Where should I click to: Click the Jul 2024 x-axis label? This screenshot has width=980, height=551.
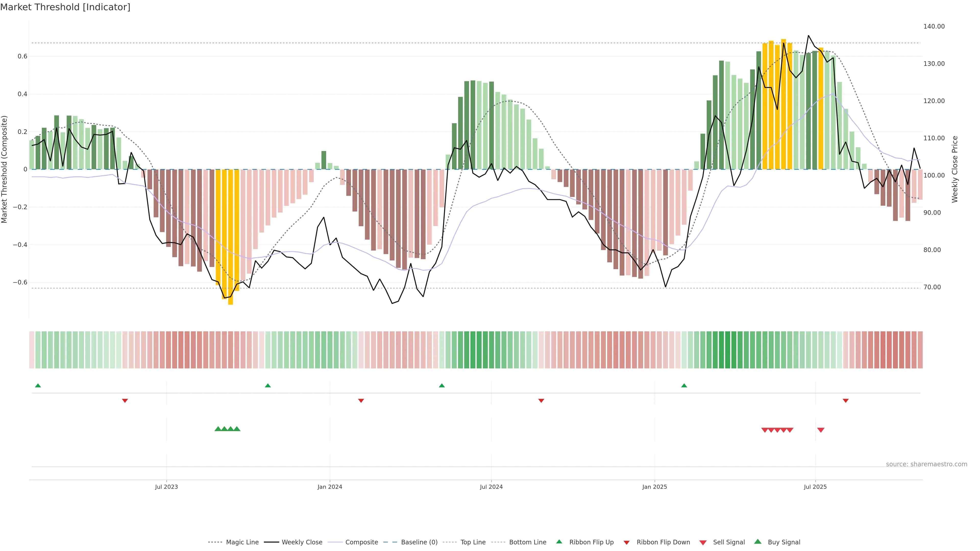pyautogui.click(x=491, y=487)
